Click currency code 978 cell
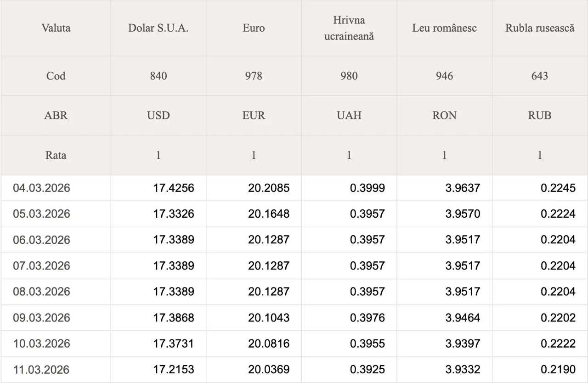 (x=254, y=76)
